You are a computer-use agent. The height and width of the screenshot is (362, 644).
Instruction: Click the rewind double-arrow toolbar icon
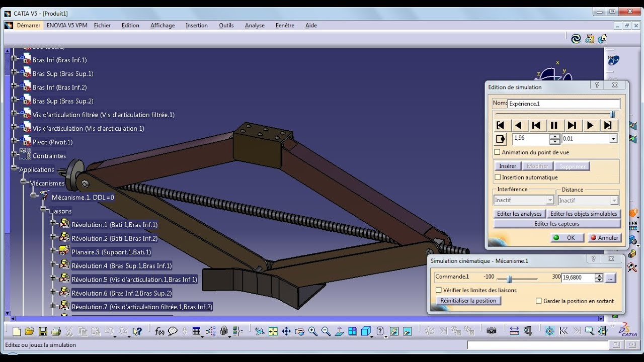coord(563,331)
